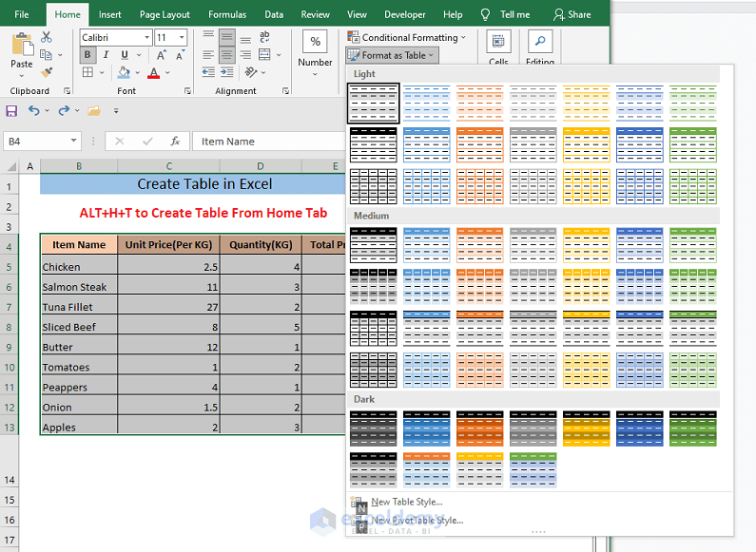Open Font Color dropdown arrow

click(167, 73)
